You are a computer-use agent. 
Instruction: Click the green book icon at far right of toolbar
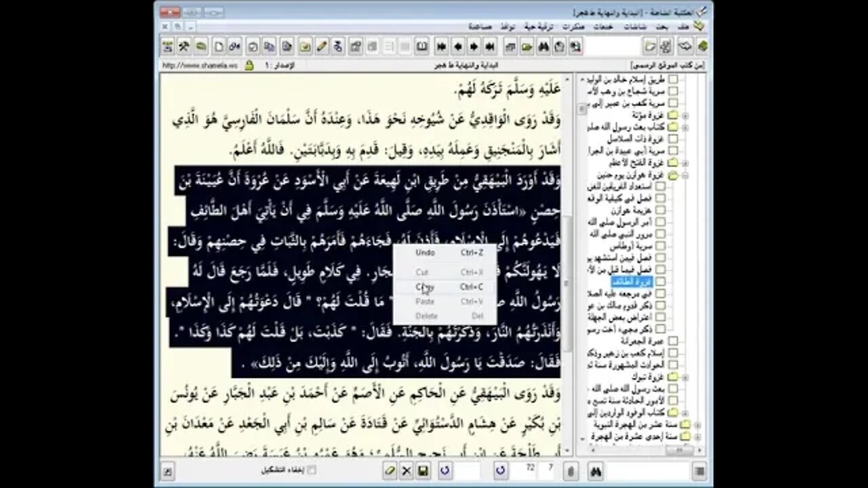pos(703,46)
